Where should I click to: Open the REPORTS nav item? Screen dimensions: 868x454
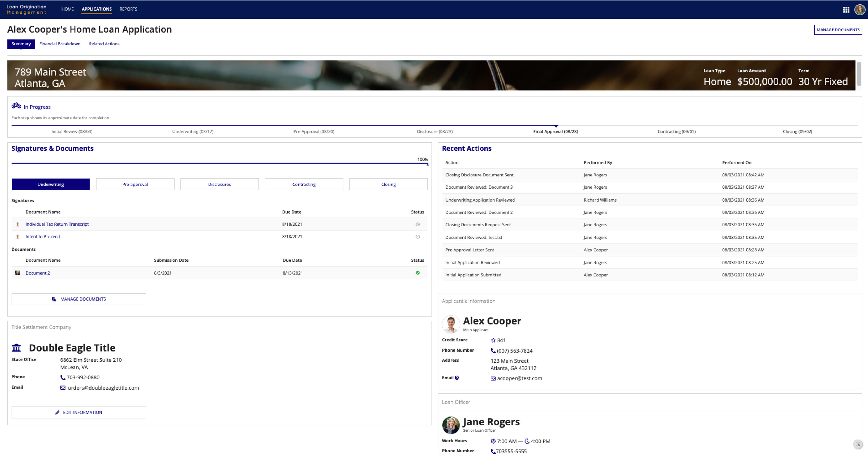click(128, 9)
